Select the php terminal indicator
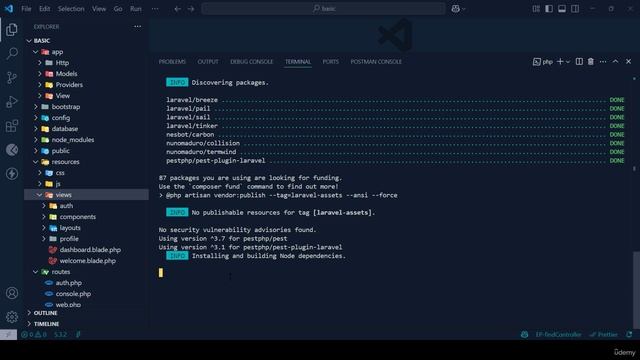The image size is (640, 360). pos(543,62)
